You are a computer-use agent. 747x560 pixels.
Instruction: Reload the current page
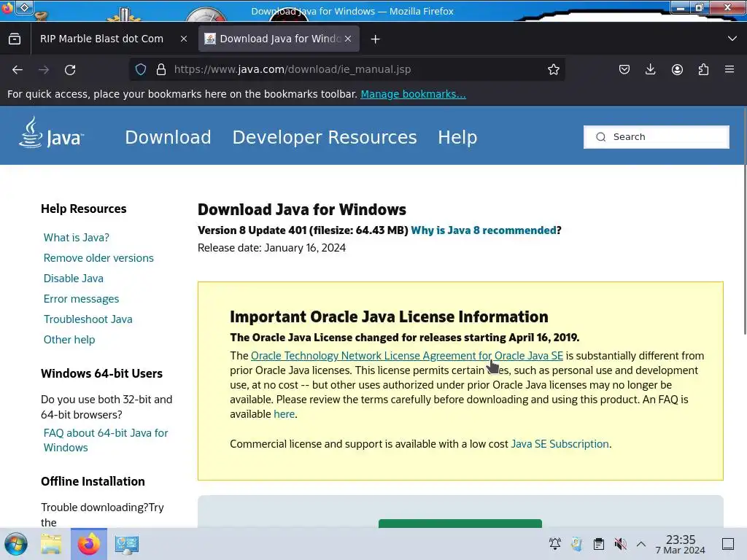70,70
